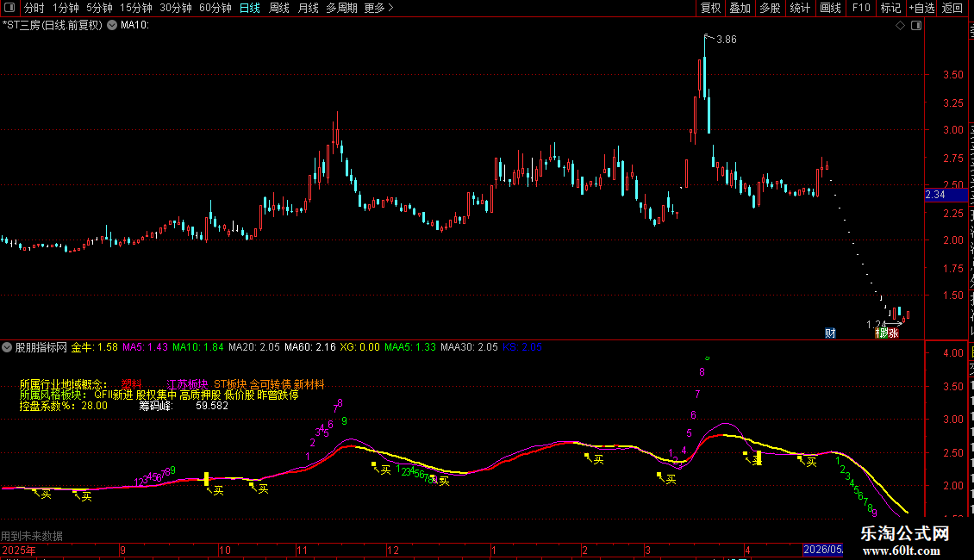Toggle the right side panel icon
Image resolution: width=974 pixels, height=560 pixels.
tap(916, 26)
